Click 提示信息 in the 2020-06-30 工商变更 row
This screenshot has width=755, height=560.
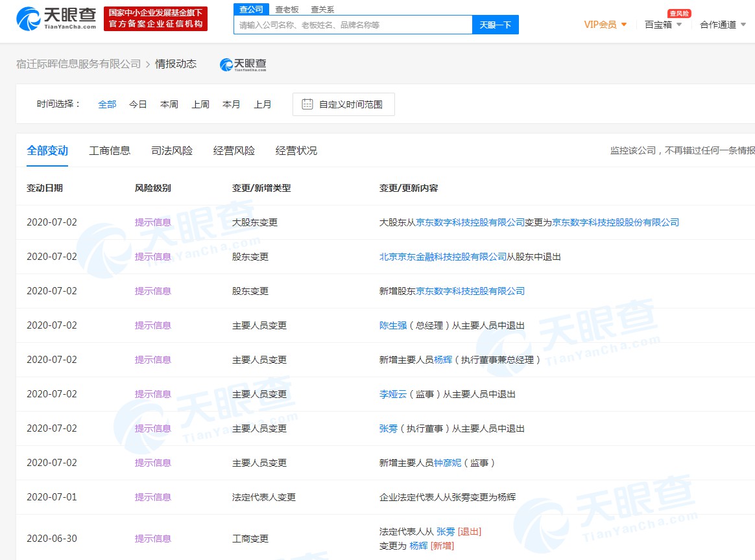(152, 539)
